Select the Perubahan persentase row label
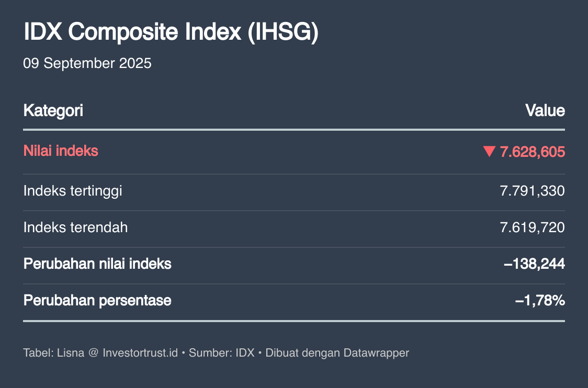 [x=97, y=301]
